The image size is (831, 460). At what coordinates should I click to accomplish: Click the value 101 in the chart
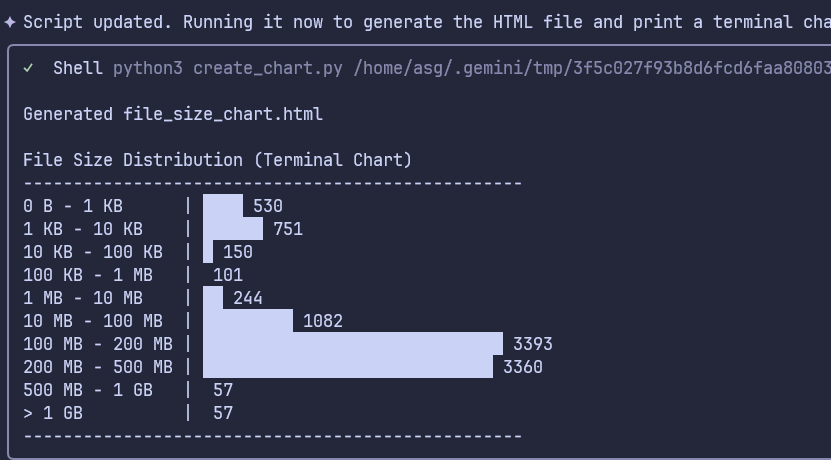[228, 275]
